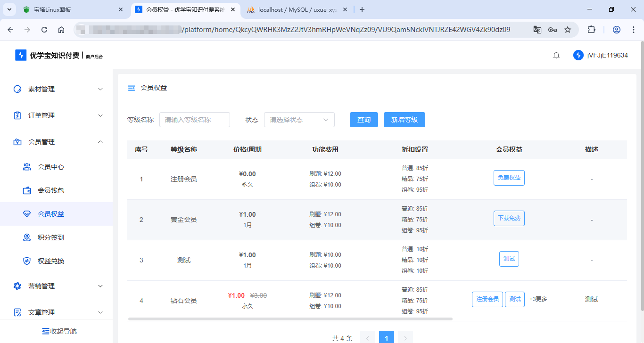
Task: Click 收起导航 to collapse sidebar
Action: coord(59,331)
